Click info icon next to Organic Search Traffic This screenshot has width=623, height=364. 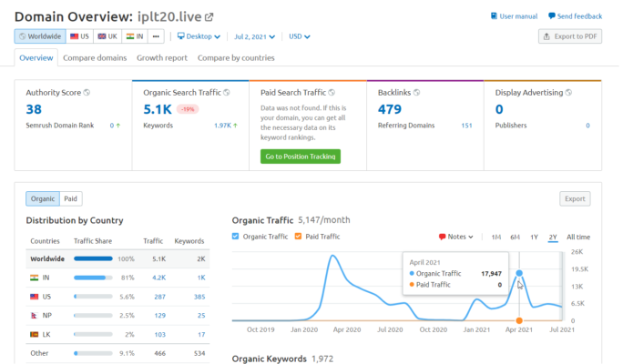click(x=227, y=93)
